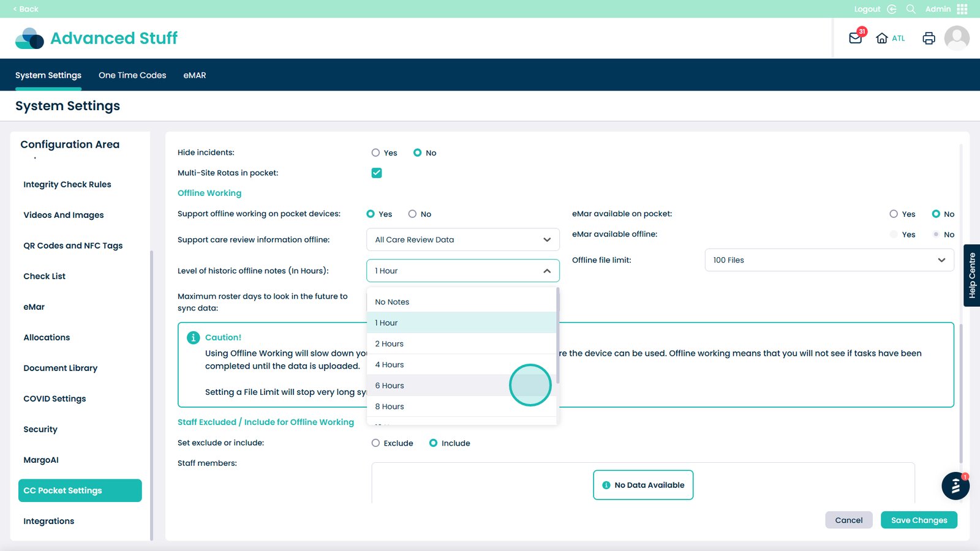Open the mail inbox with notification badge

click(856, 38)
